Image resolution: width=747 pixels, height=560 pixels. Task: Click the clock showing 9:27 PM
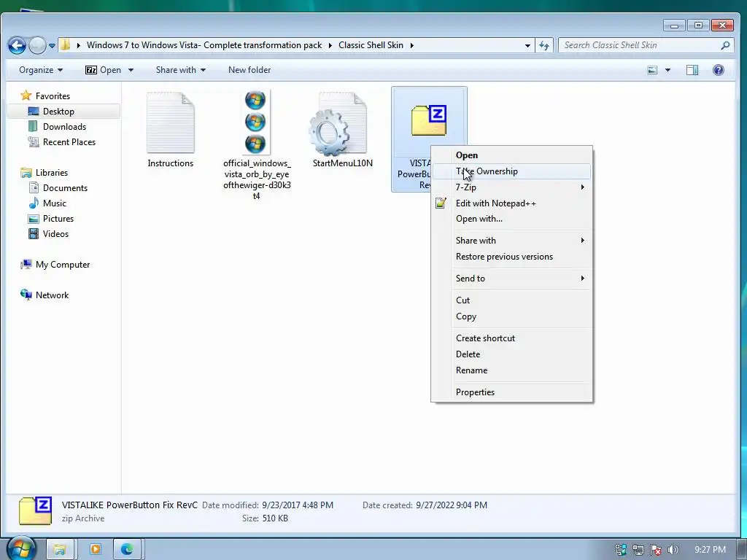point(710,550)
